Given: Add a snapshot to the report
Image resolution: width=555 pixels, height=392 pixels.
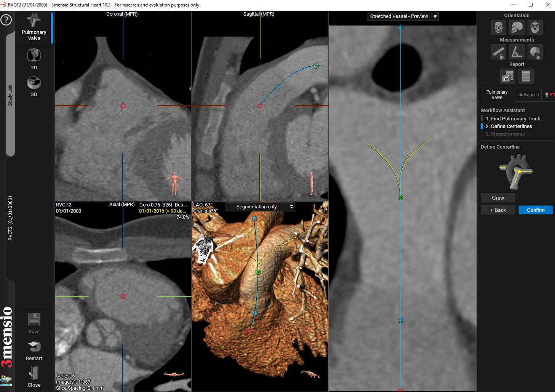Looking at the screenshot, I should [x=507, y=76].
